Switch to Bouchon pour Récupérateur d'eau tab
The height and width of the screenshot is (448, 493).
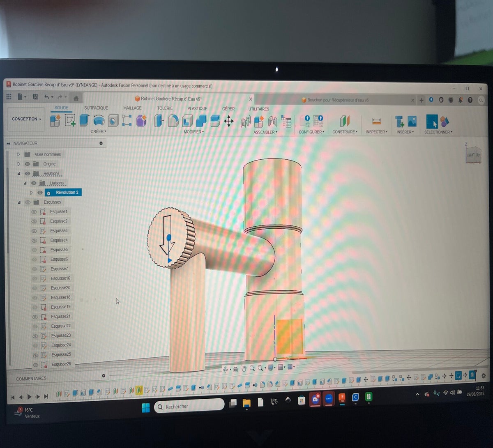338,100
